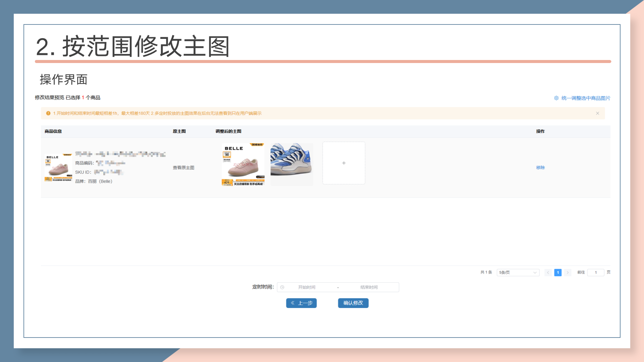Screen dimensions: 644x362
Task: Click the warning icon in the notice banner
Action: 48,113
